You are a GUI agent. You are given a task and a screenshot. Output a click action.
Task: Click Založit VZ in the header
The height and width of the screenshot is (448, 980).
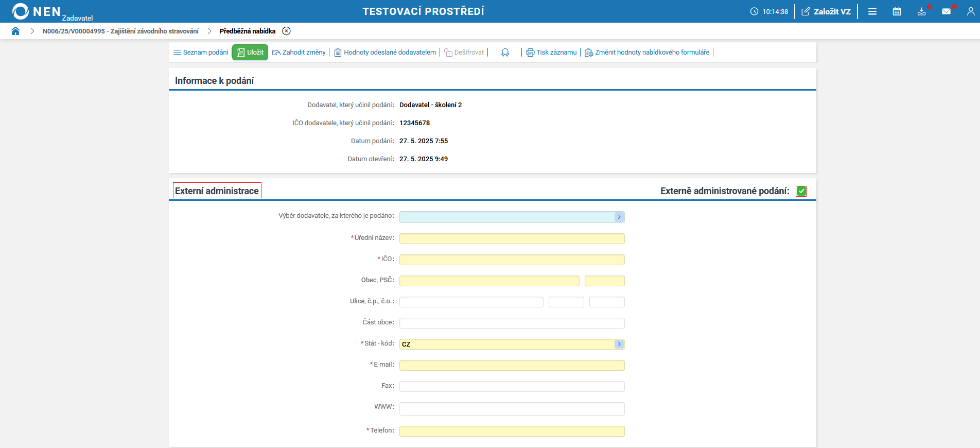(826, 11)
